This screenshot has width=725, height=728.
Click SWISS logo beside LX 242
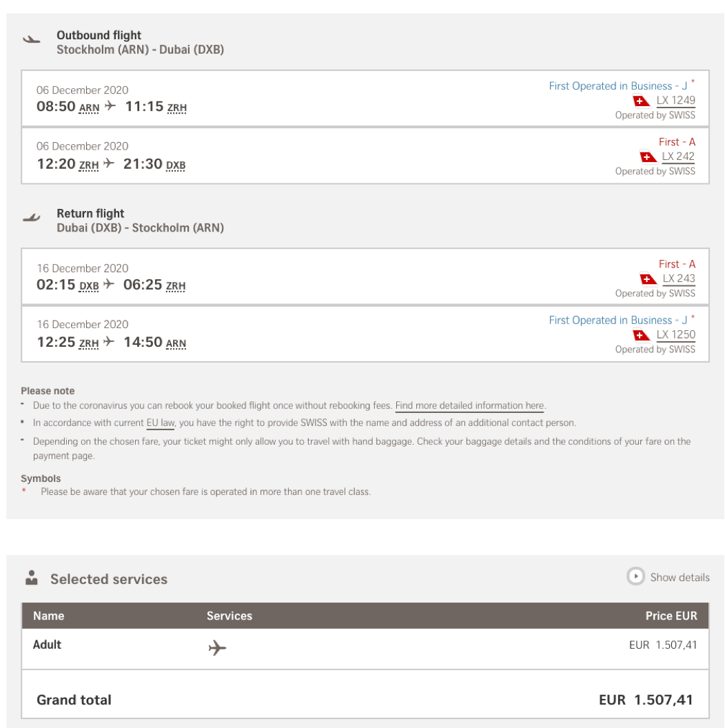(648, 156)
